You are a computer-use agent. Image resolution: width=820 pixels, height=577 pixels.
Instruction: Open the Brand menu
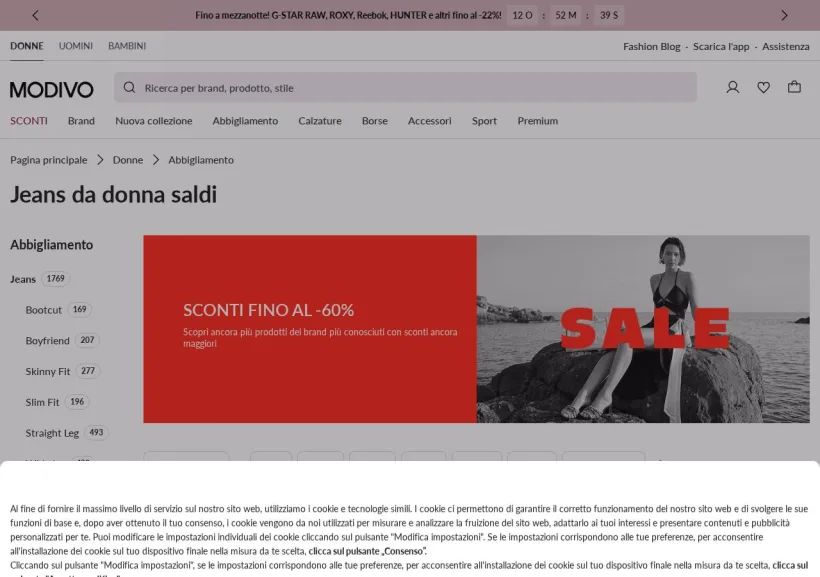pos(81,121)
